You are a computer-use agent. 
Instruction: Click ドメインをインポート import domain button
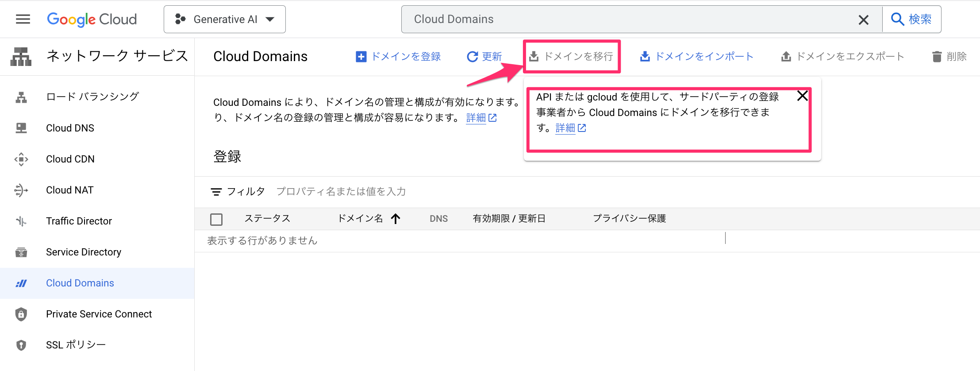(x=696, y=56)
